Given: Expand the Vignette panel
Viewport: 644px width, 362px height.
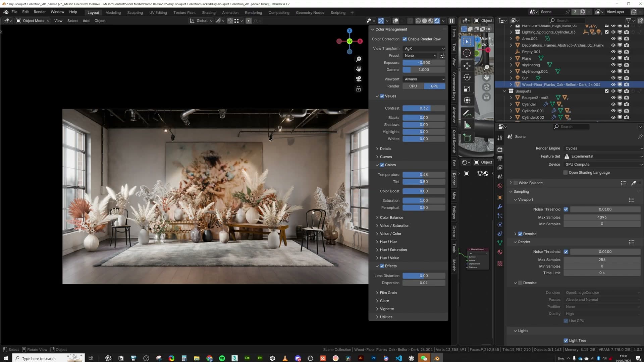Looking at the screenshot, I should click(387, 309).
